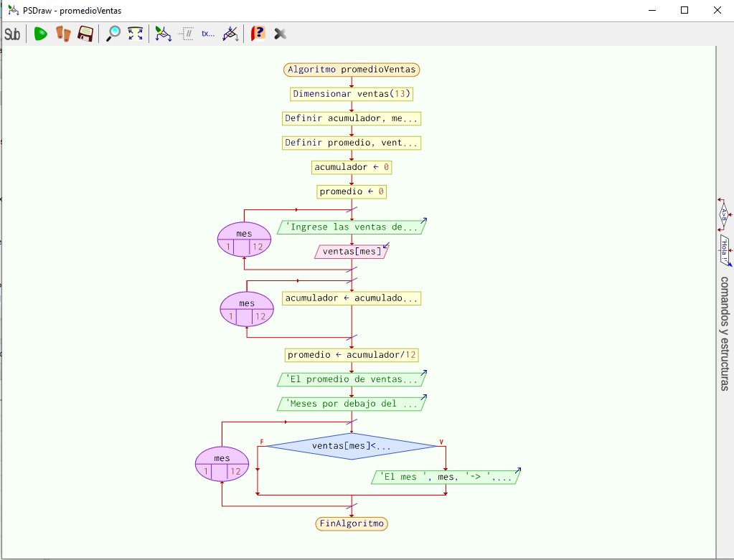Click the 'F' false branch label of the diamond
Screen dimensions: 734x560
pos(262,442)
